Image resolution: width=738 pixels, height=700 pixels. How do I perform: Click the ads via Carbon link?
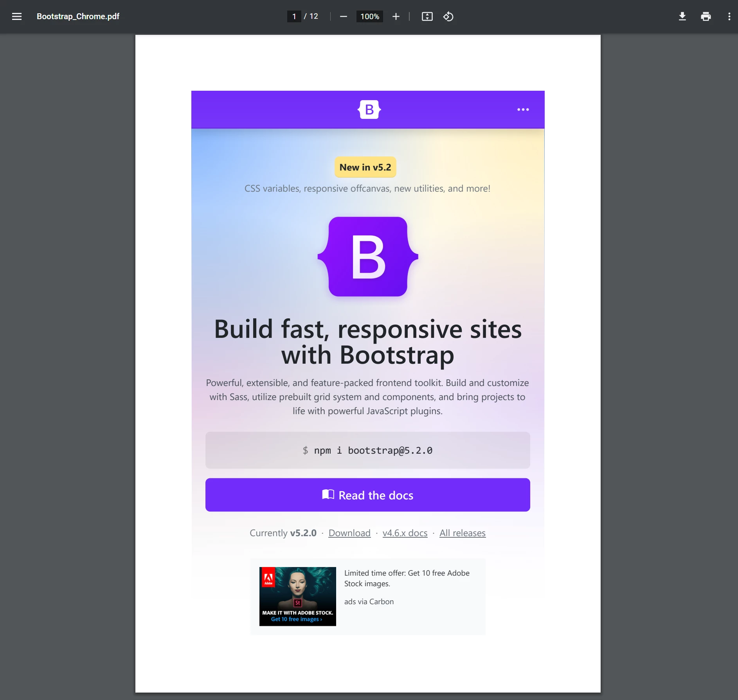click(x=369, y=601)
